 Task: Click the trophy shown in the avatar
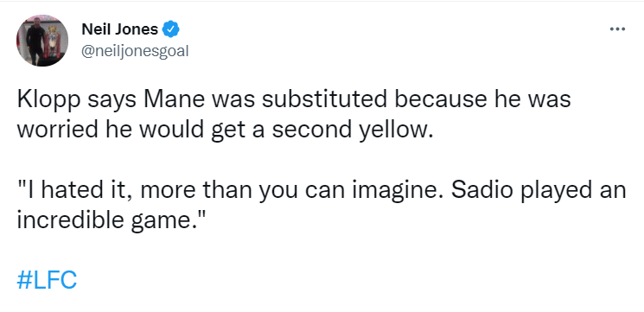pos(54,42)
